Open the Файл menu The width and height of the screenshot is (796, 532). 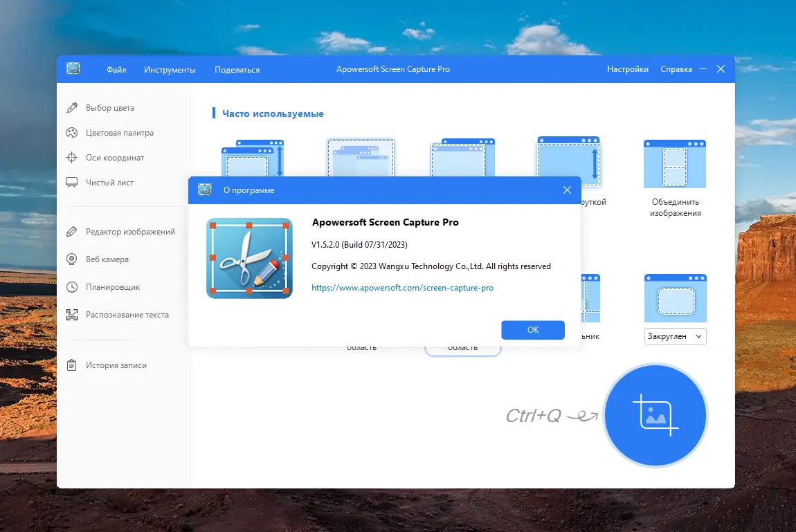tap(116, 69)
